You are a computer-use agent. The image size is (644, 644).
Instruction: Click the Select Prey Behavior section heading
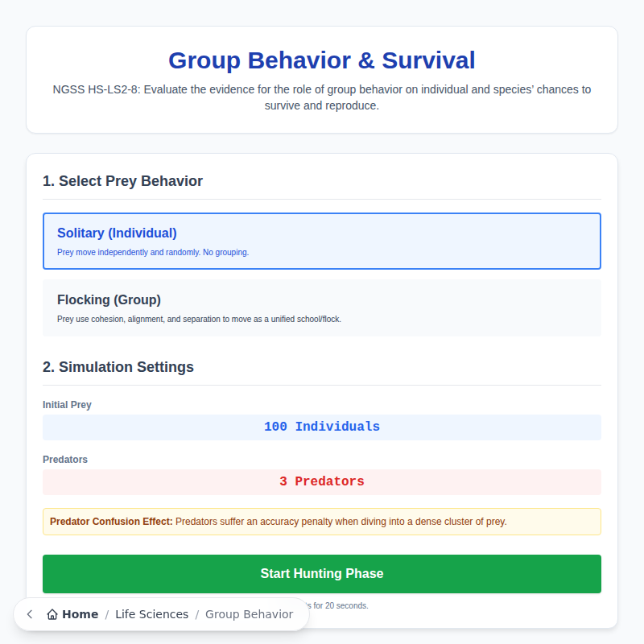coord(123,181)
